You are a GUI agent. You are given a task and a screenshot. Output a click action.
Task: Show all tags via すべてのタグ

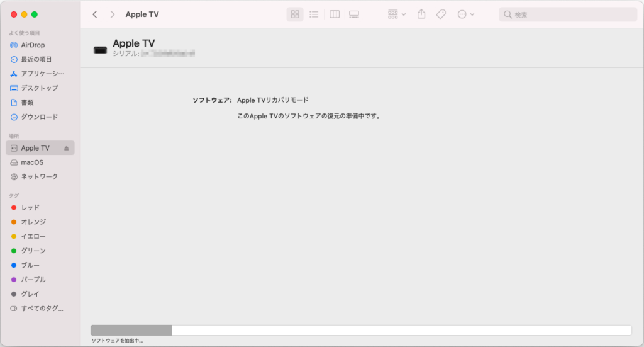pos(42,309)
